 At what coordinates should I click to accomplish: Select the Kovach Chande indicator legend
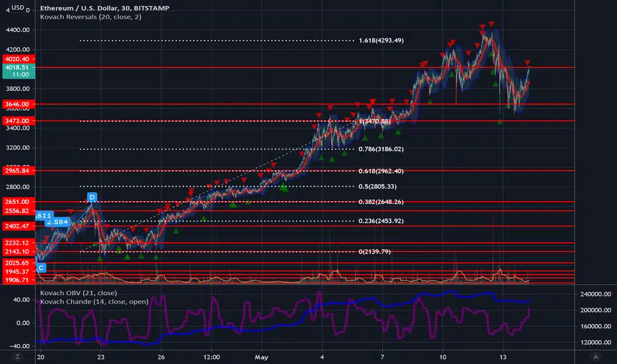pyautogui.click(x=94, y=301)
